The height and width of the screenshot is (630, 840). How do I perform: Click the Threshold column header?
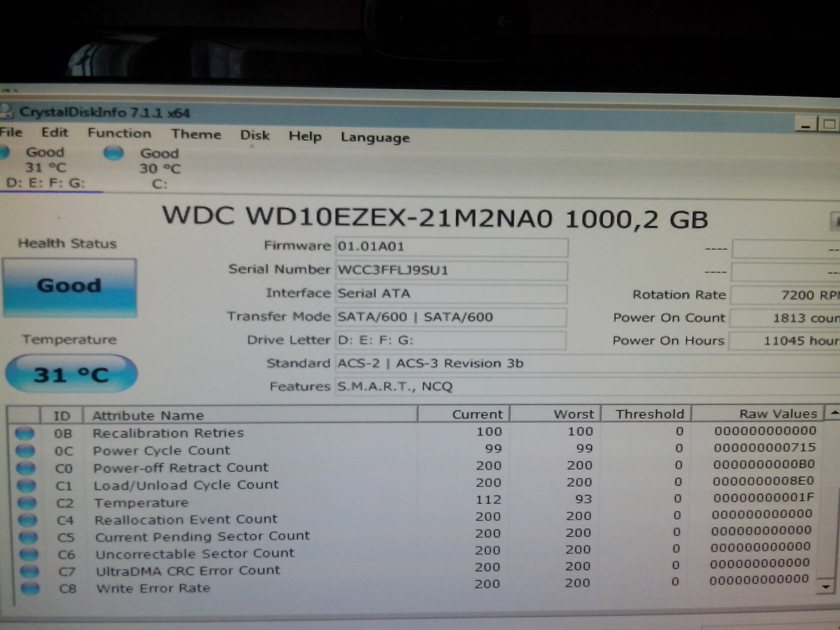[x=646, y=413]
